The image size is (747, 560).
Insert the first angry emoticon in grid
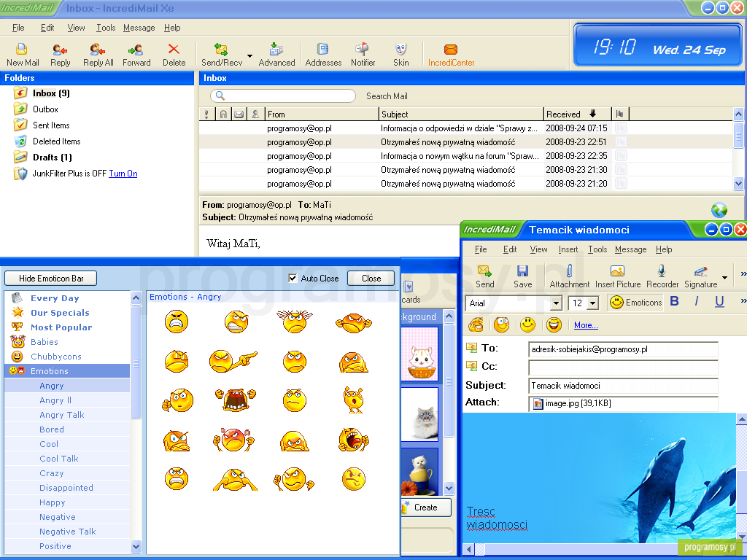point(177,322)
